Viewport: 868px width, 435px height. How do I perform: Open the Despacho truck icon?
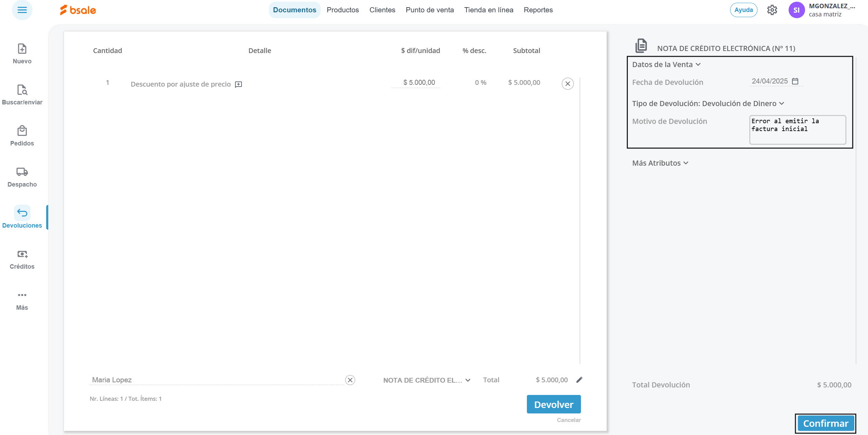tap(22, 172)
